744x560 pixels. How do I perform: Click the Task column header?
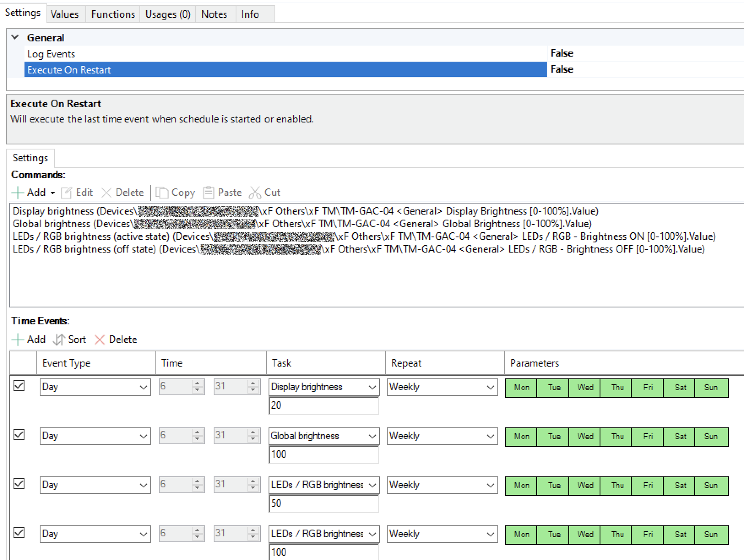point(326,363)
